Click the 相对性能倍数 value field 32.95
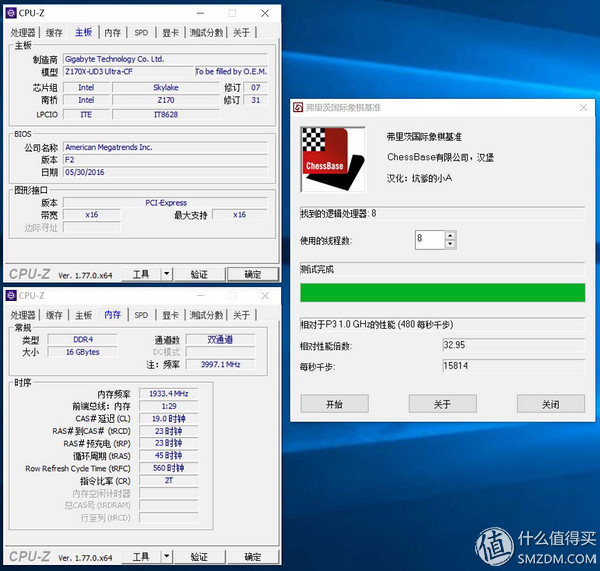The image size is (600, 571). [514, 345]
